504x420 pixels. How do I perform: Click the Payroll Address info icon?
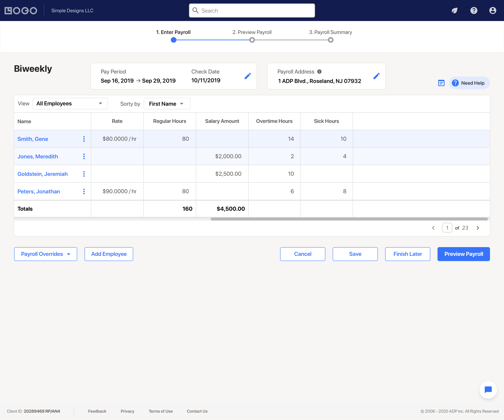pyautogui.click(x=319, y=72)
